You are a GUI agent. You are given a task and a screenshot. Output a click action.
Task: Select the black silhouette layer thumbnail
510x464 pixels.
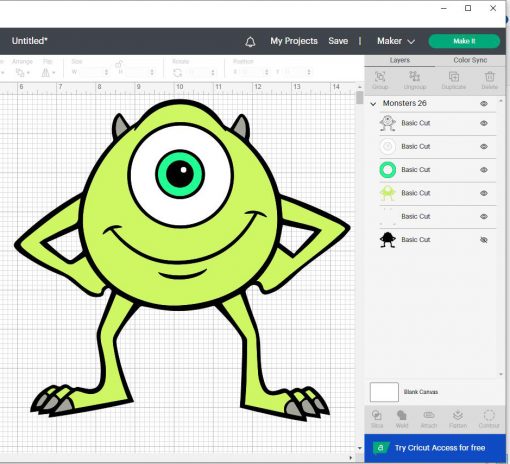388,240
